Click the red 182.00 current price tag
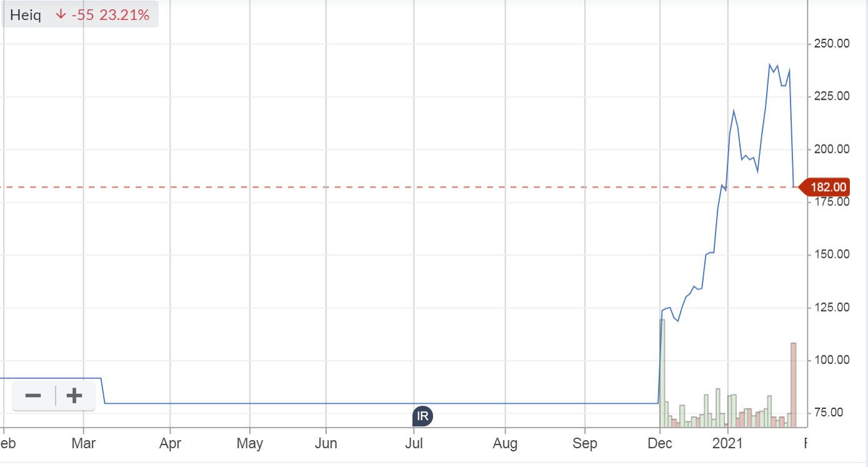The width and height of the screenshot is (868, 467). 827,187
